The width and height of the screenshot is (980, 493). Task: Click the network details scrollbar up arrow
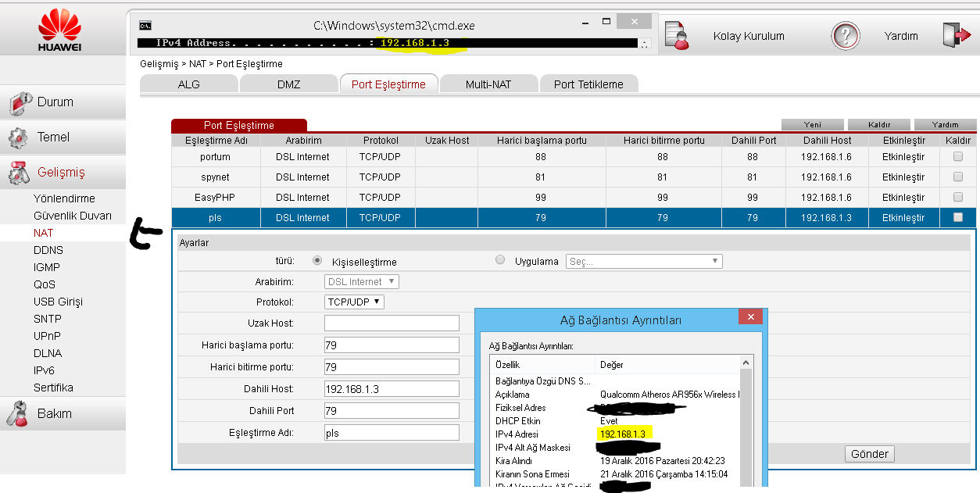746,363
